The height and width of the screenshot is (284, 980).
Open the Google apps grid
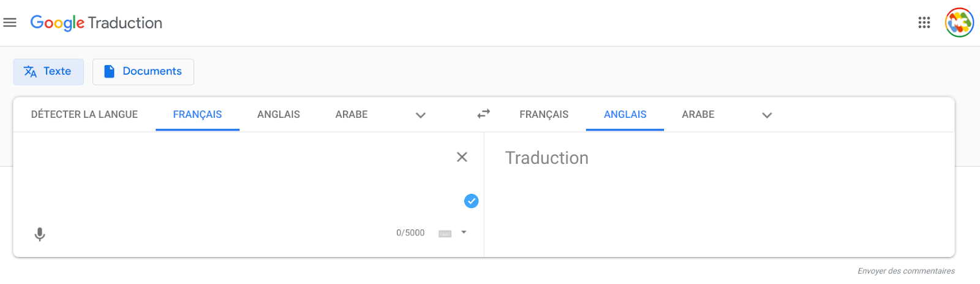[924, 23]
